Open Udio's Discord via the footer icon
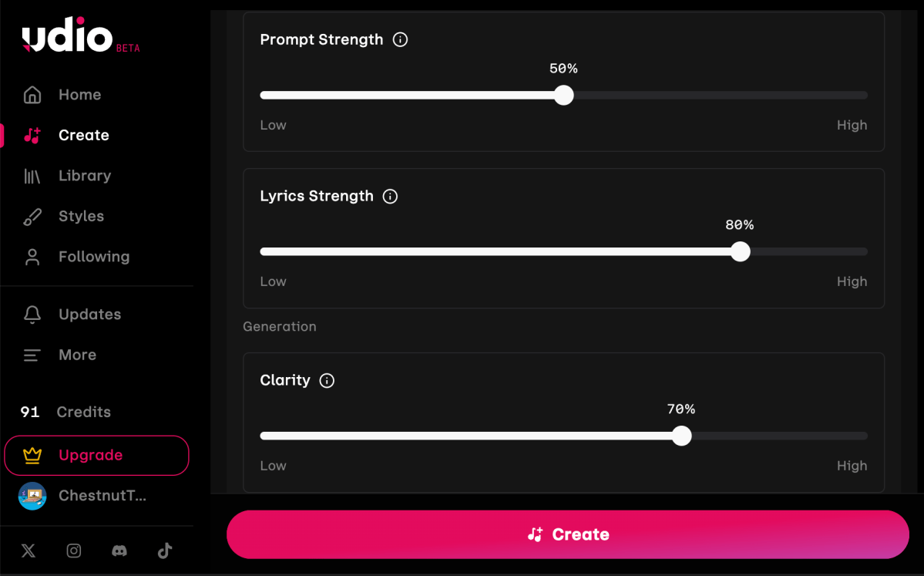This screenshot has height=576, width=924. pyautogui.click(x=119, y=551)
